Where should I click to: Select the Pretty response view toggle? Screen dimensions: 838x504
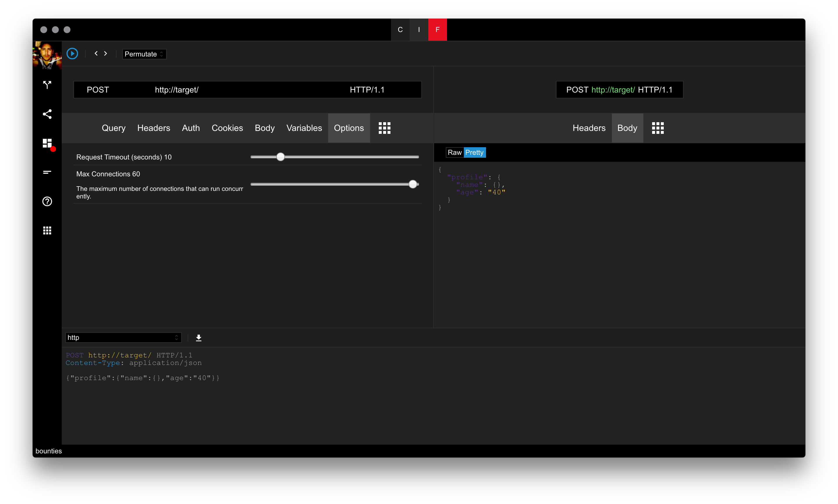474,152
